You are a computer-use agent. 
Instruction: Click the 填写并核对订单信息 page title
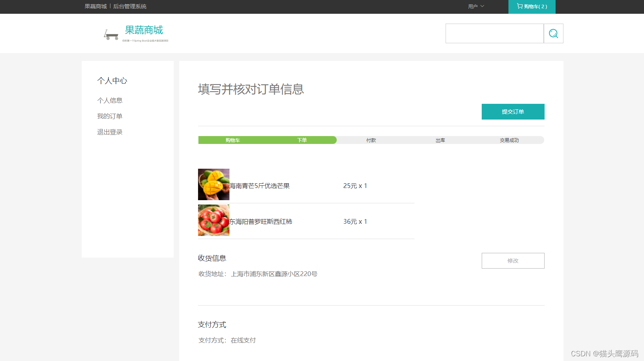251,89
